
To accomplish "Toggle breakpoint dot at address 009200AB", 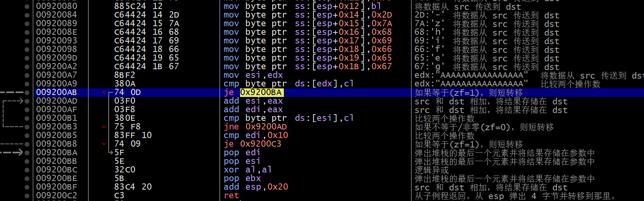I will click(x=27, y=93).
